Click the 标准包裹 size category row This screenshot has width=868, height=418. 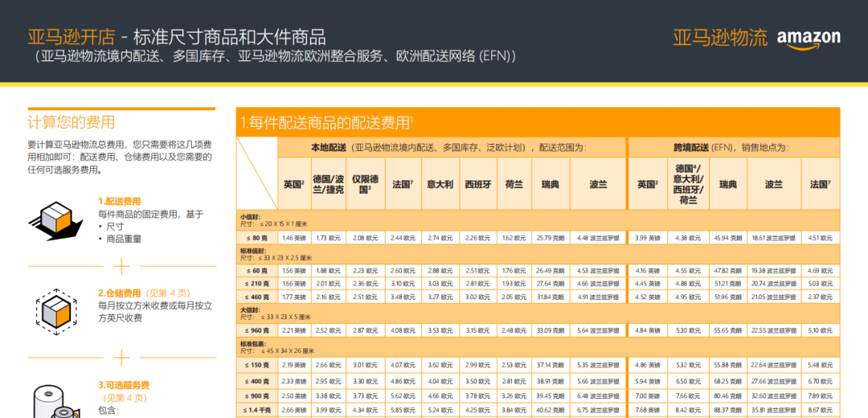pos(538,348)
